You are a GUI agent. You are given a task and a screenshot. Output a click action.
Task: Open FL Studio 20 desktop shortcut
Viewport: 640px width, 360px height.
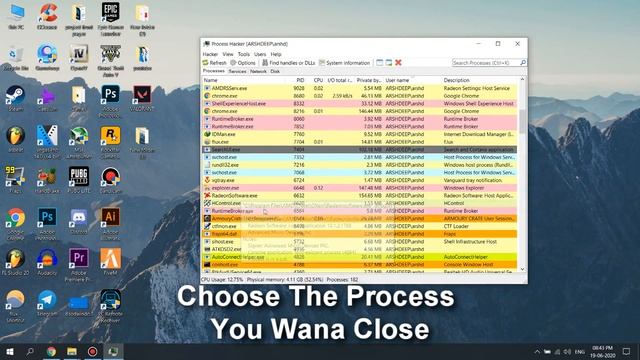tap(16, 262)
